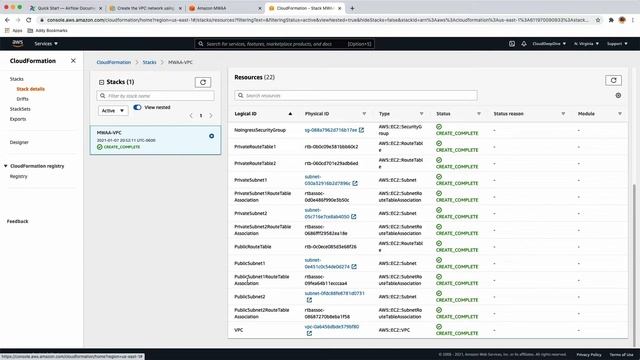The width and height of the screenshot is (640, 360).
Task: Open PublicSubnet2 external link icon
Action: (309, 300)
